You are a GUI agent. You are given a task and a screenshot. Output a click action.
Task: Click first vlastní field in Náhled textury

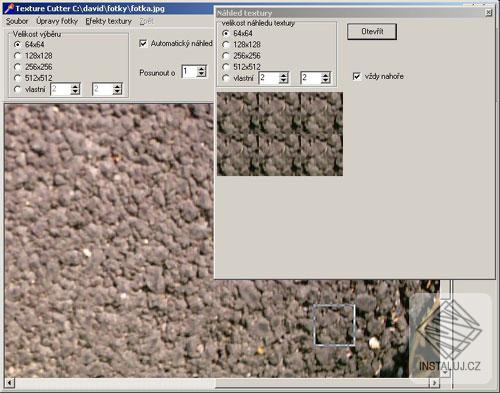pyautogui.click(x=269, y=78)
